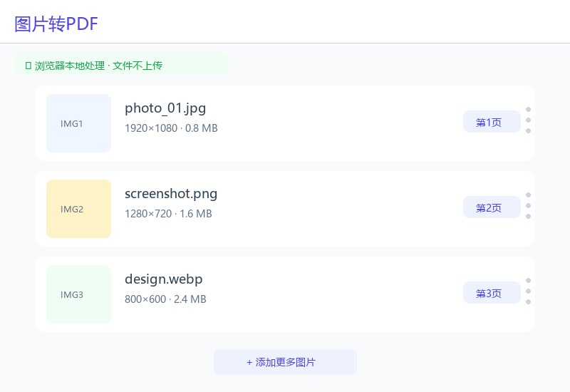Click the drag handle dots for design.webp
The image size is (570, 392).
point(528,291)
